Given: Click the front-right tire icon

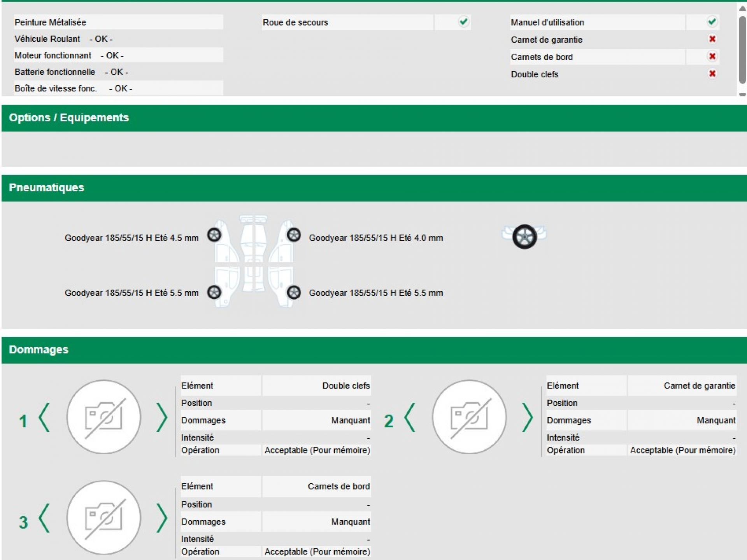Looking at the screenshot, I should (294, 234).
